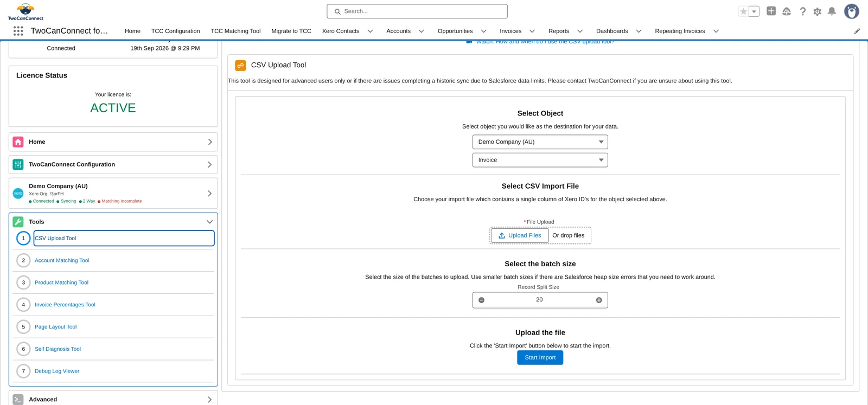
Task: Click the Start Import button
Action: coord(540,357)
